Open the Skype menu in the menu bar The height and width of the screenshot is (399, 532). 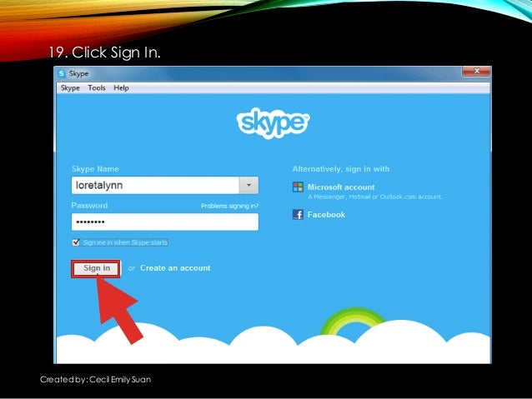[70, 88]
